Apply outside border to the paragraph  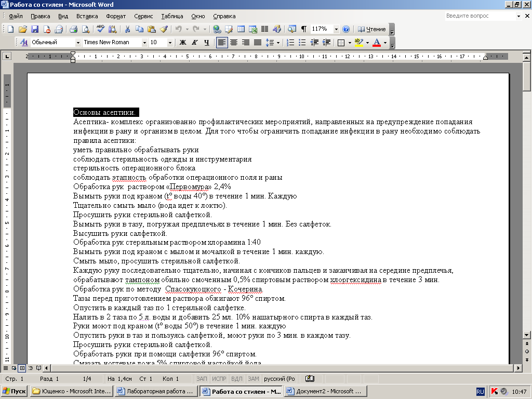pyautogui.click(x=341, y=43)
